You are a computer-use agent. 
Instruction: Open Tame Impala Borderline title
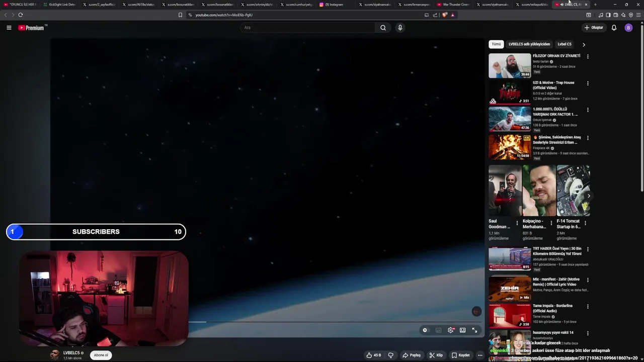click(x=552, y=308)
